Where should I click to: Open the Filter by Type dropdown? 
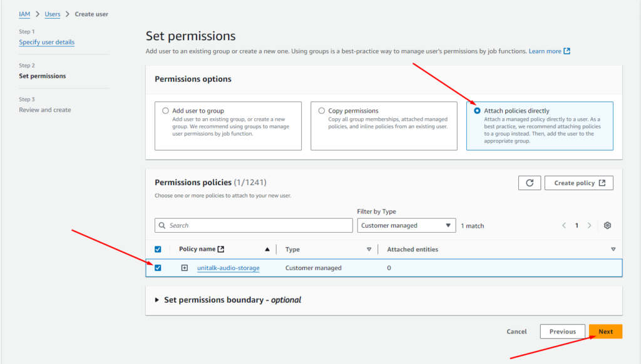click(407, 226)
